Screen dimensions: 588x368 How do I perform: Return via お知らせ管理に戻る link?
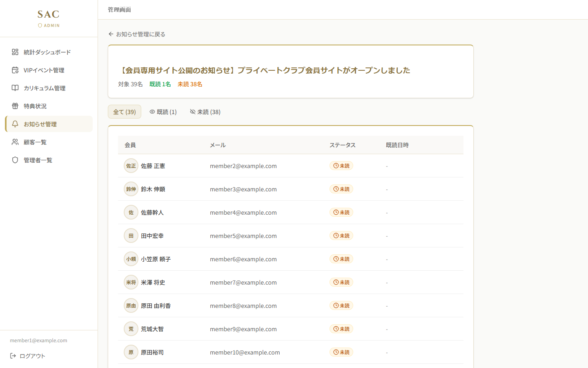(137, 34)
